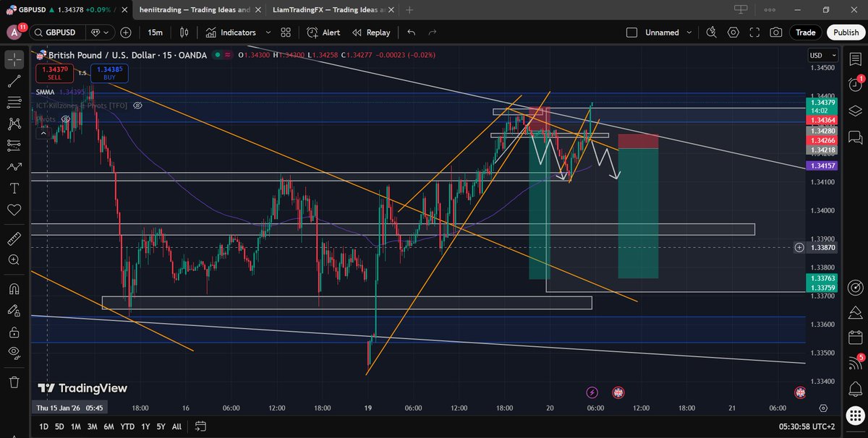Select the brush and shapes tool
868x438 pixels.
click(x=14, y=167)
